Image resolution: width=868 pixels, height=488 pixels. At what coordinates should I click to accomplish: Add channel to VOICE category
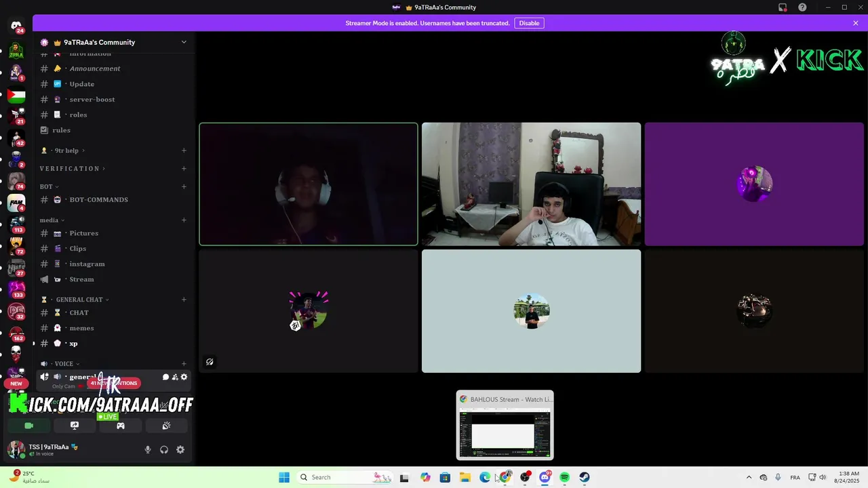(184, 364)
